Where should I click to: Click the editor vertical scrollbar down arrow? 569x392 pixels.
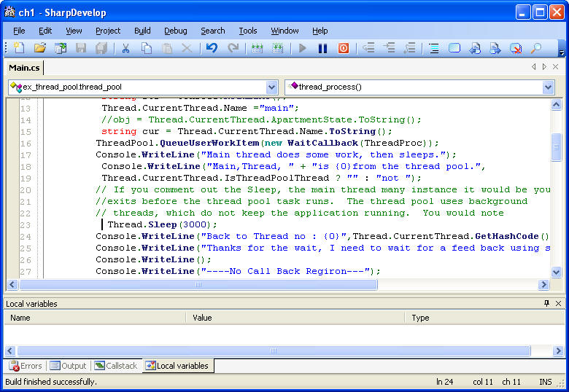point(557,273)
